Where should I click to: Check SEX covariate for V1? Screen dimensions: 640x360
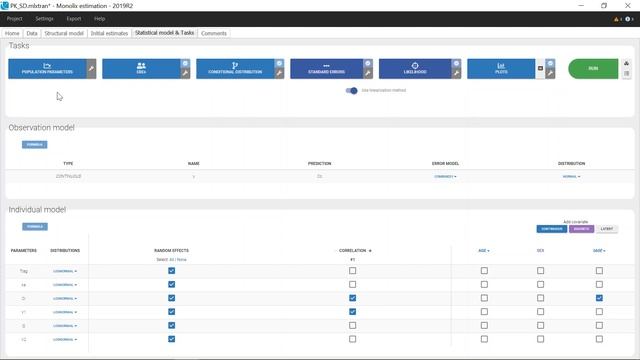540,312
